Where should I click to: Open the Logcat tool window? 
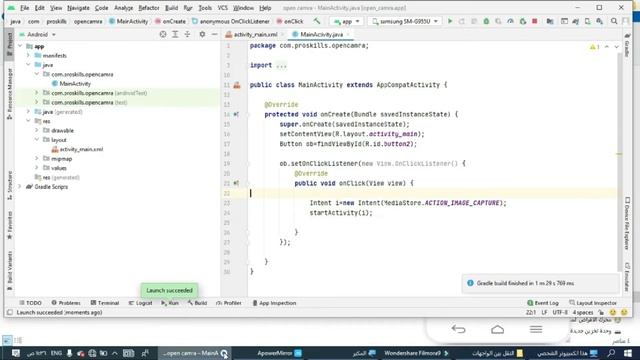pos(140,303)
